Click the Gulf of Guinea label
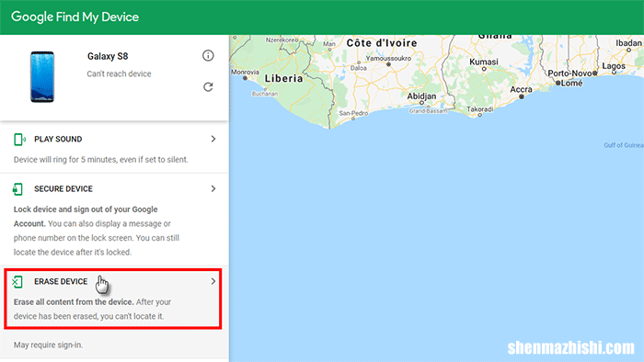 [x=624, y=145]
